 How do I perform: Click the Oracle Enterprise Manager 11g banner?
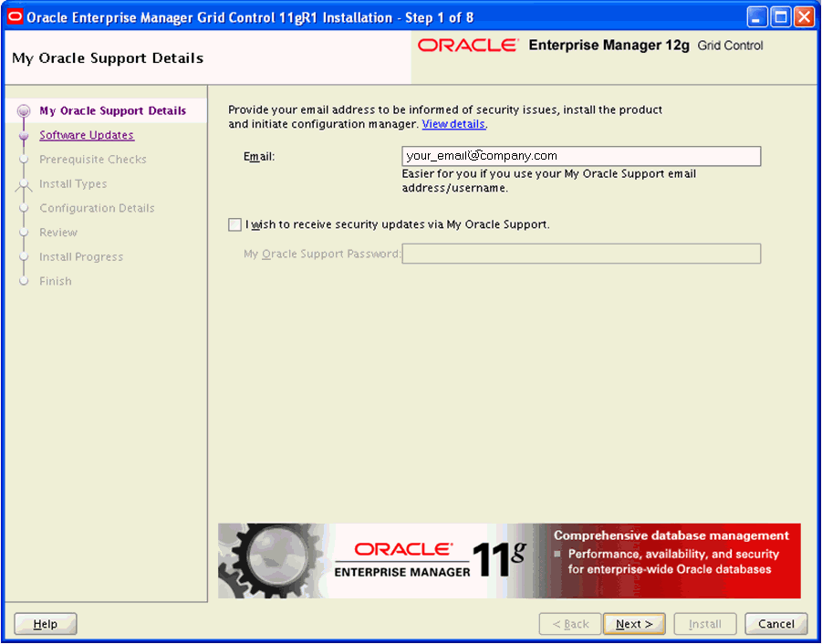509,561
